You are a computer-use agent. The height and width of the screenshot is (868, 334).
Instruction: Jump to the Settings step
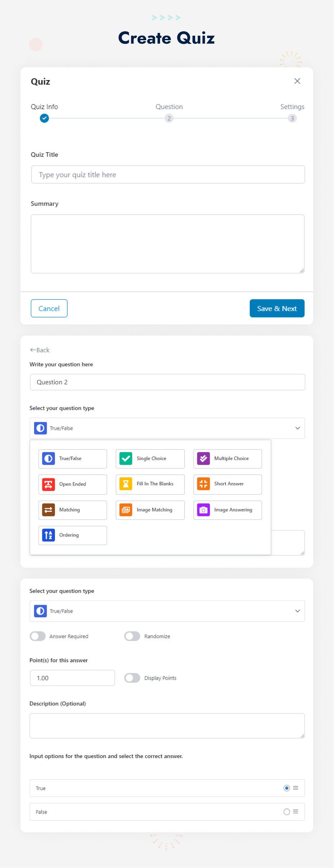[x=292, y=118]
